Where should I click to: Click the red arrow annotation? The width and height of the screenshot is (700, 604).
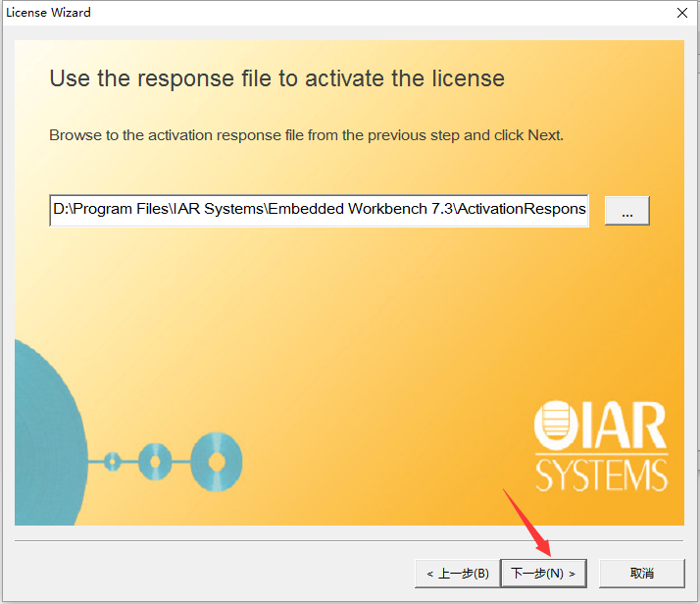click(527, 523)
